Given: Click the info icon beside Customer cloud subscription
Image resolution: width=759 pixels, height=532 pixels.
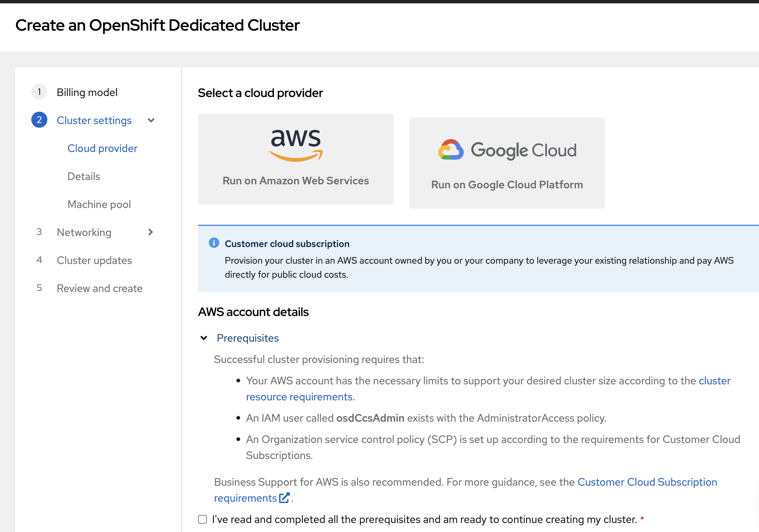Looking at the screenshot, I should pyautogui.click(x=214, y=243).
